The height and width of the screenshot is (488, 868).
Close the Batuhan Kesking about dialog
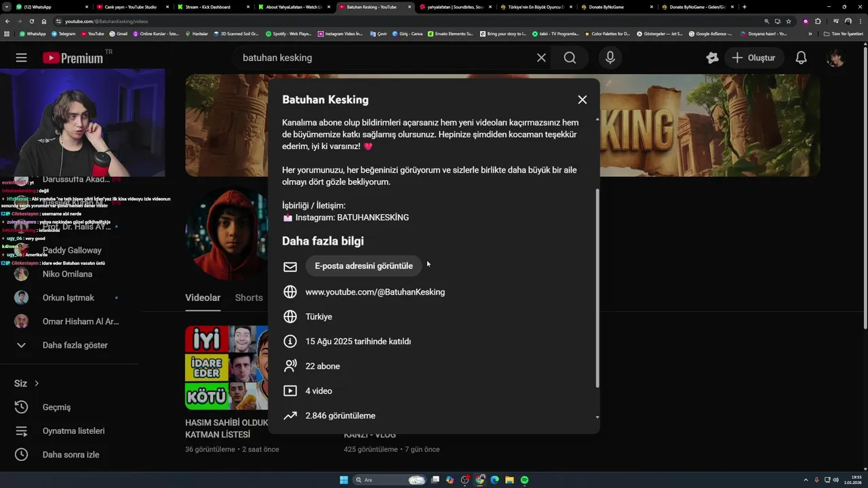(x=582, y=100)
